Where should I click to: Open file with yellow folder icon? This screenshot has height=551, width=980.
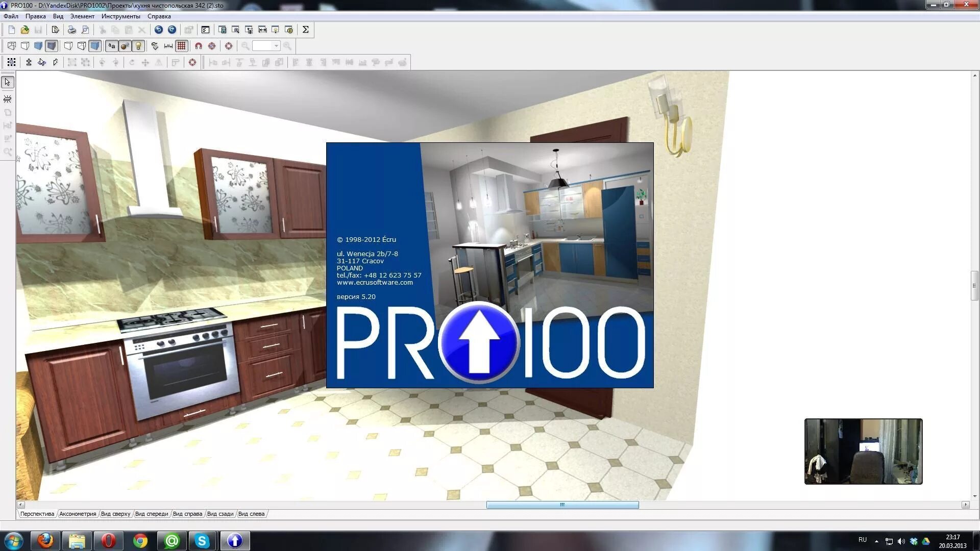pos(24,30)
